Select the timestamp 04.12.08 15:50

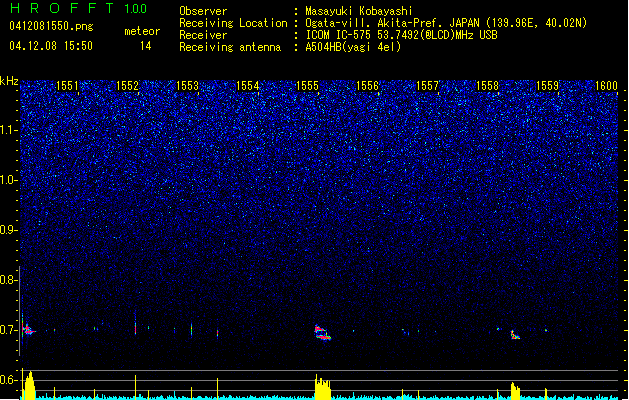click(x=51, y=46)
